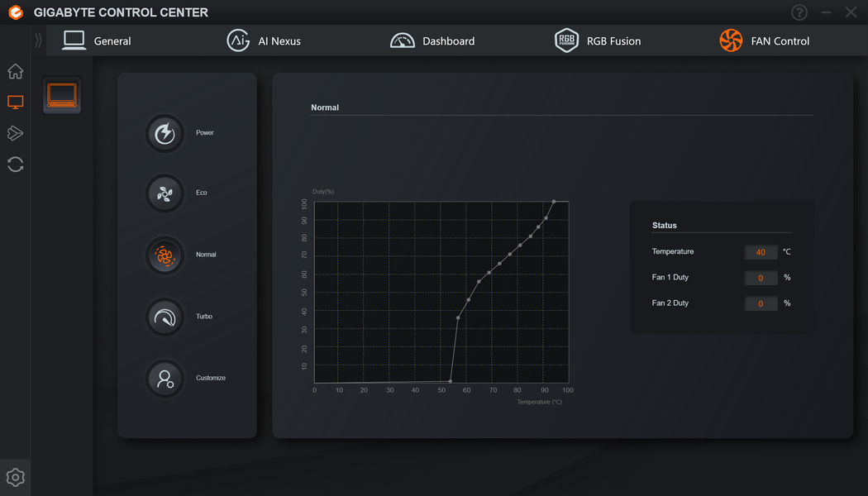Select the Normal fan mode icon

[165, 255]
